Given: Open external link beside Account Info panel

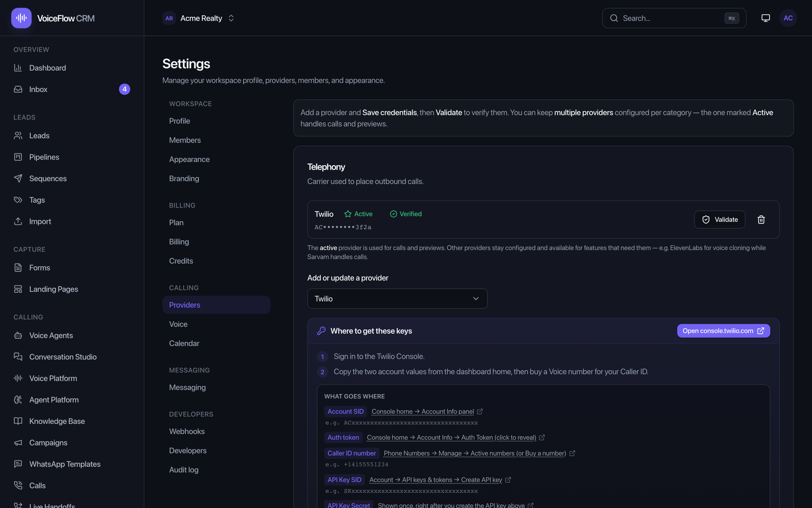Looking at the screenshot, I should [480, 411].
